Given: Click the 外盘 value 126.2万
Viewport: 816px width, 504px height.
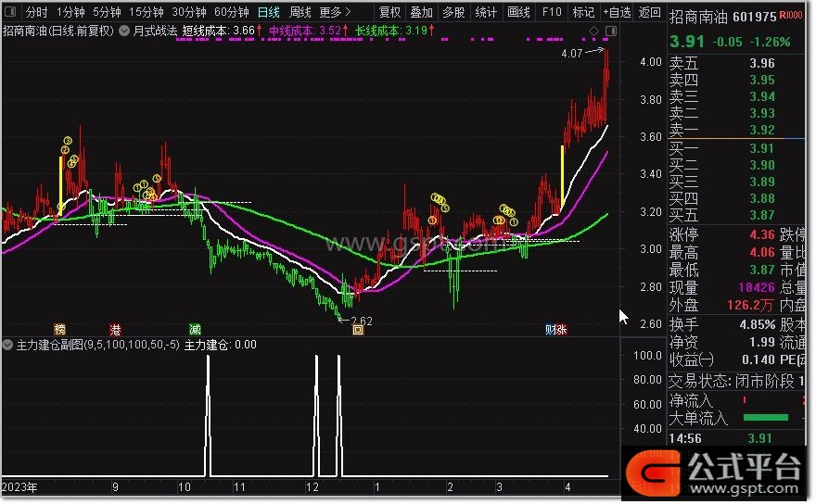Looking at the screenshot, I should 751,305.
